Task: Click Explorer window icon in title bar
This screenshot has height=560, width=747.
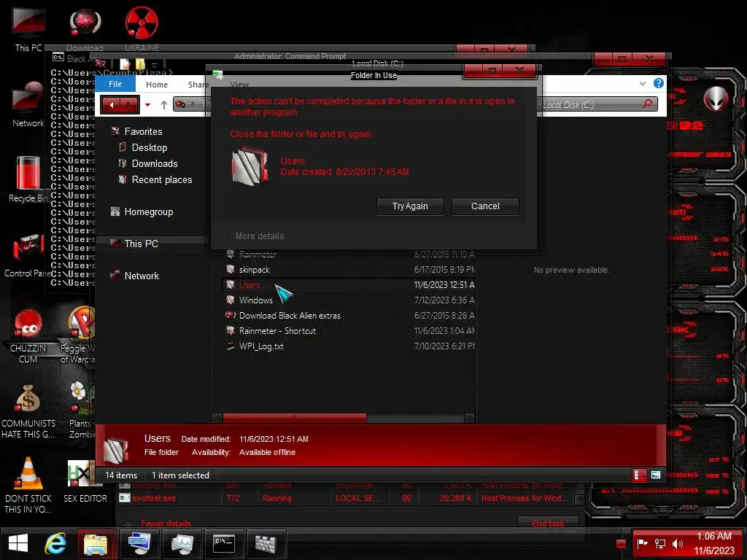Action: pyautogui.click(x=100, y=63)
